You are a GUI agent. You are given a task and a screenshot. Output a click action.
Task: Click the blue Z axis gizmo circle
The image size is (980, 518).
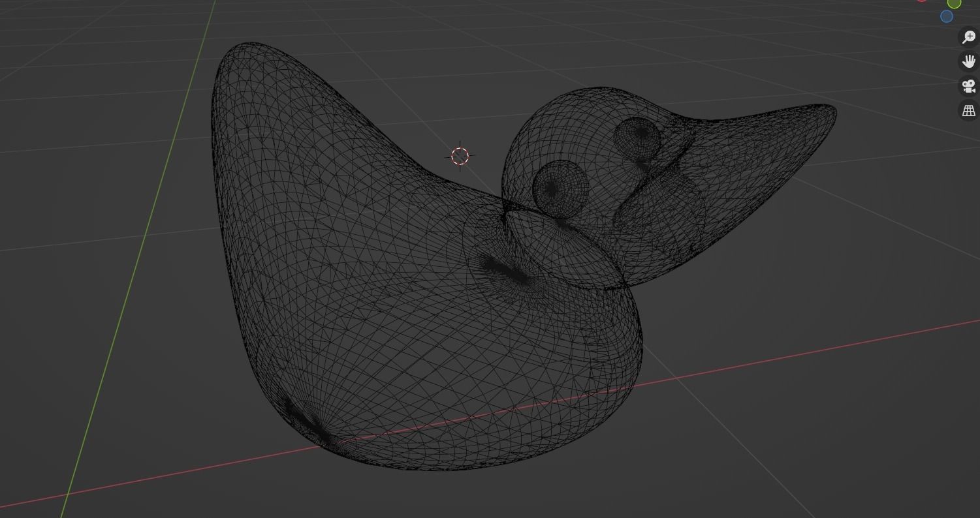[x=947, y=16]
